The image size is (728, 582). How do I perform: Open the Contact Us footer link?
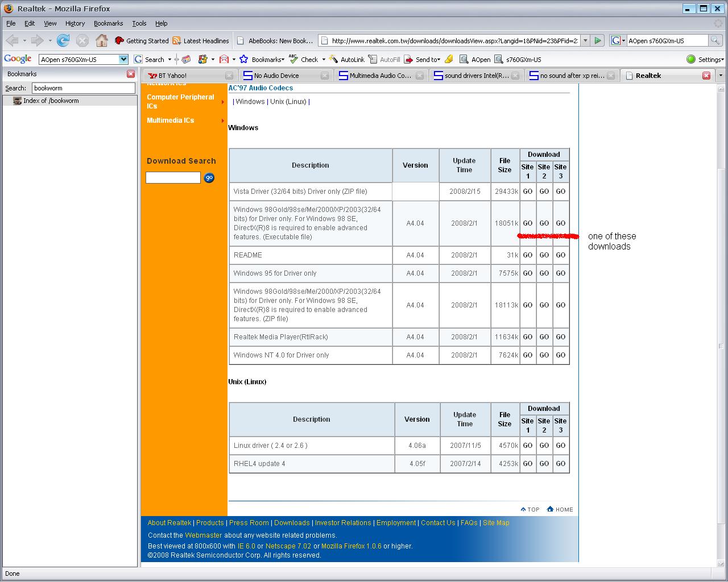coord(438,523)
